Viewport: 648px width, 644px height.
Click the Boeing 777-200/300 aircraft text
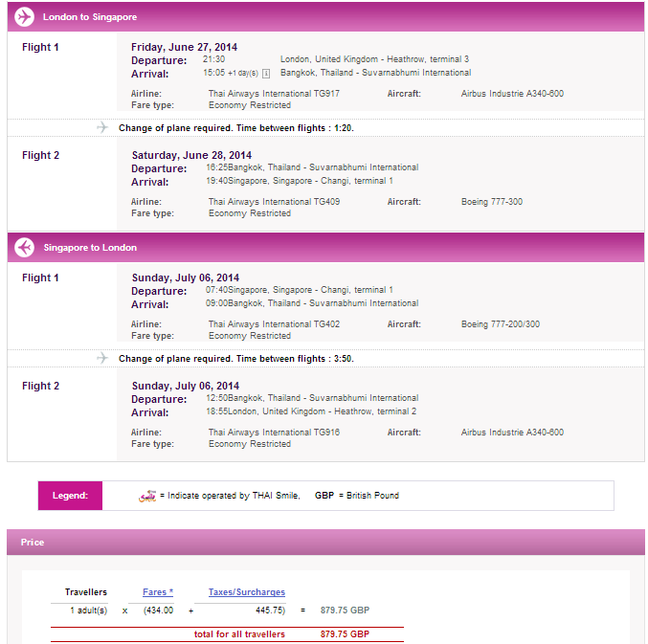pos(501,324)
